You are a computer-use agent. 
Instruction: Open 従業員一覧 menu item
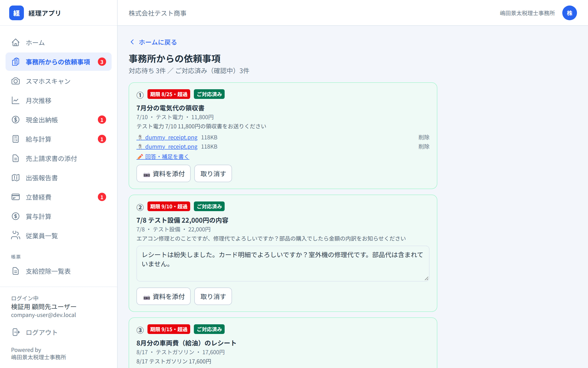[59, 236]
